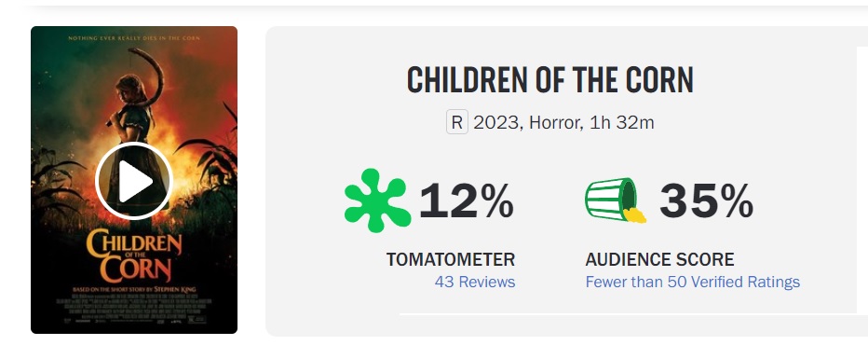Screen dimensions: 868x359
Task: Click the poster tagline about the corn
Action: click(x=134, y=38)
